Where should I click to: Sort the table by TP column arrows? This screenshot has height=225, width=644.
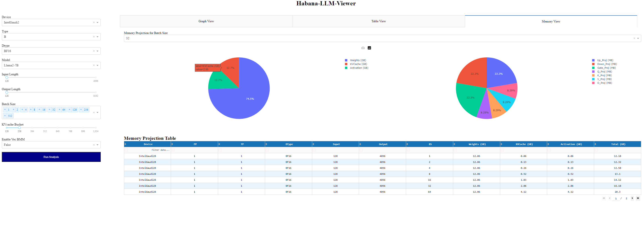pyautogui.click(x=219, y=144)
